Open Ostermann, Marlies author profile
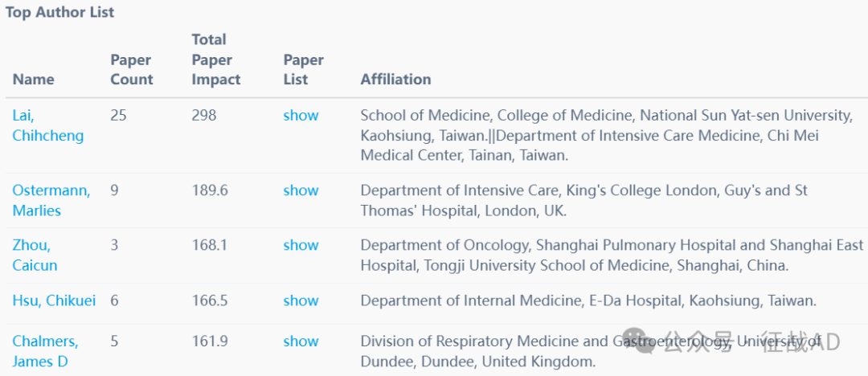Screen dimensions: 868x376 coord(51,200)
